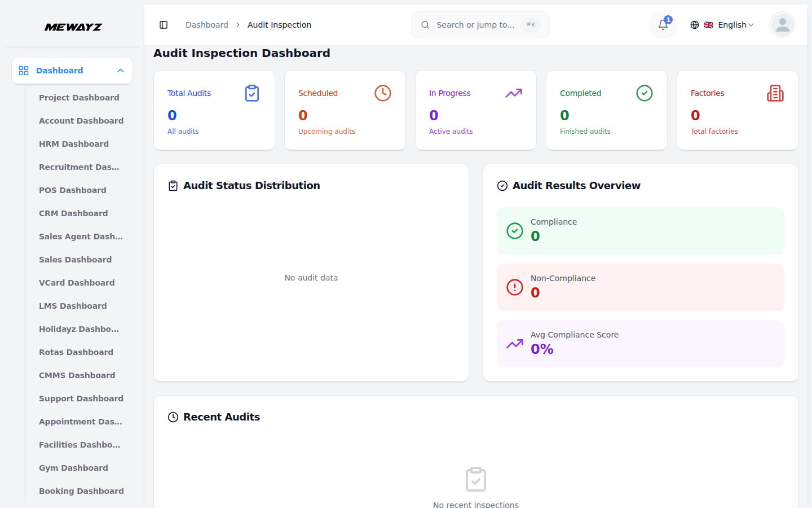Click the factory icon on Factories card

click(x=775, y=93)
